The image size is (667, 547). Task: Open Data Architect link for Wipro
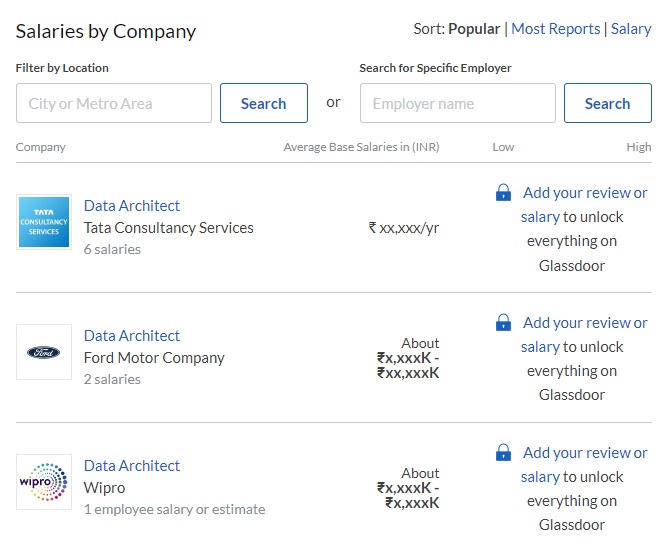pyautogui.click(x=132, y=466)
